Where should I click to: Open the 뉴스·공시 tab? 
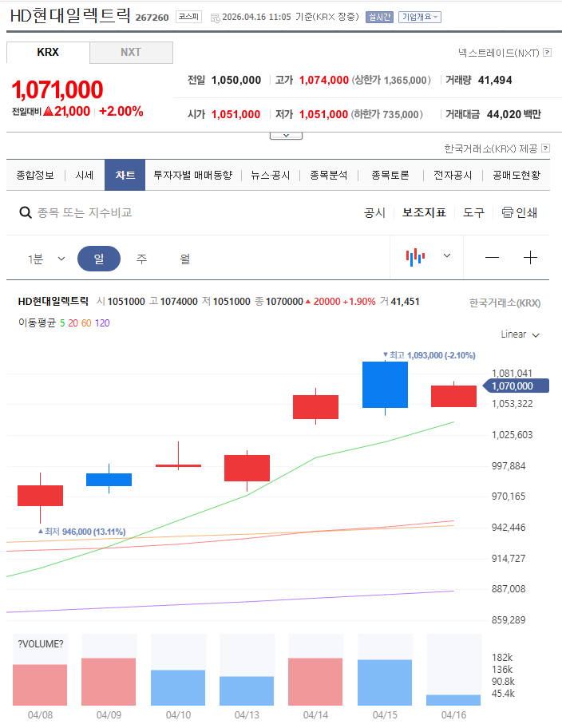pos(271,175)
